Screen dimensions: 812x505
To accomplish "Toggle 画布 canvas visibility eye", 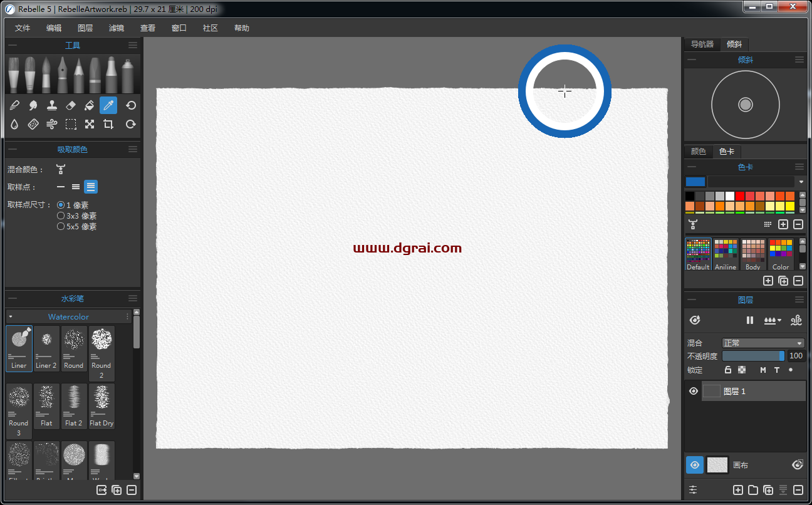I will (x=694, y=464).
